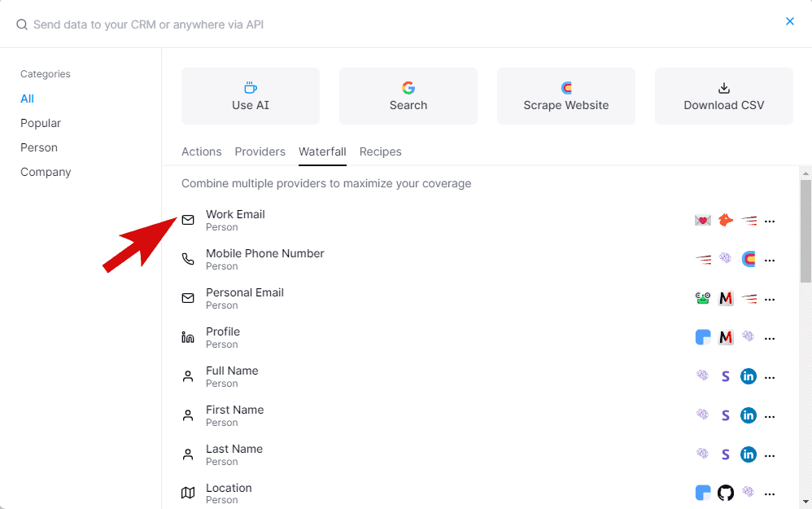The image size is (812, 509).
Task: Click the LinkedIn icon beside Profile
Action: click(x=188, y=337)
